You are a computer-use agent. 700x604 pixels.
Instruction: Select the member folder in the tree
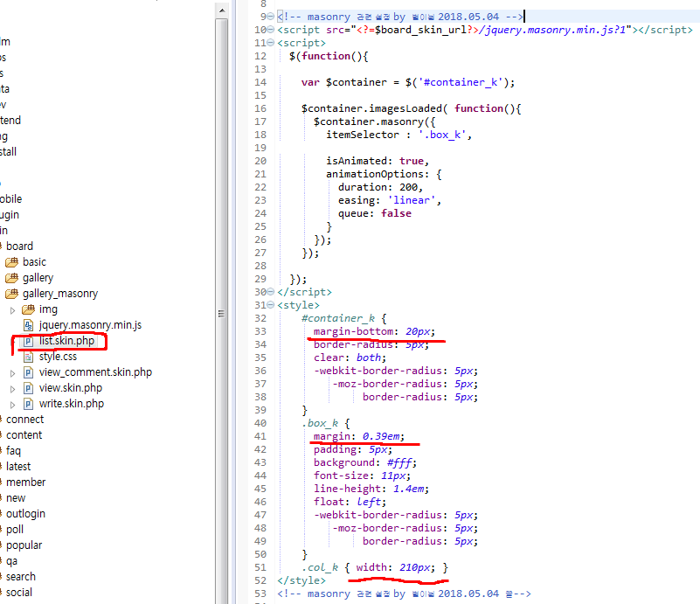pos(26,483)
